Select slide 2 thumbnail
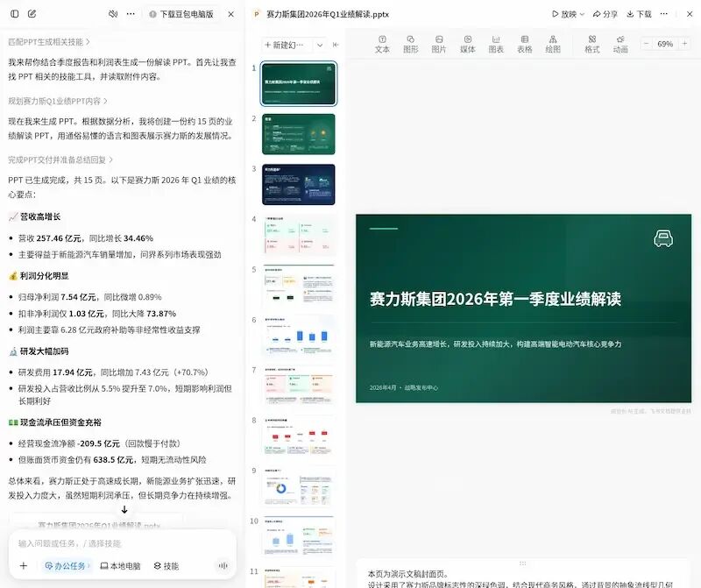 pos(298,134)
